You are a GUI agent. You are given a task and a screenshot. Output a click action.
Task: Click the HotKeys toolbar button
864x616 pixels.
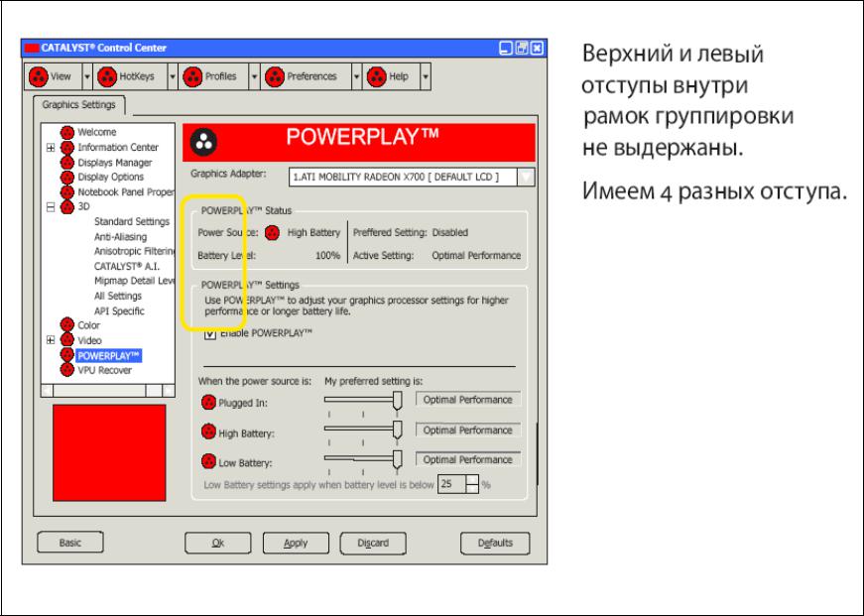pyautogui.click(x=130, y=76)
